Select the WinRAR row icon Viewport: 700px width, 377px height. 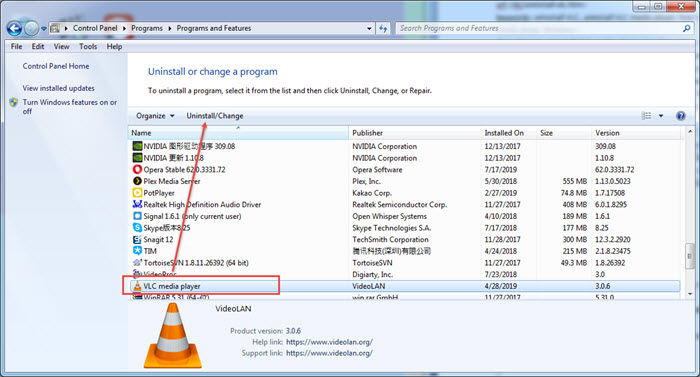(x=138, y=297)
